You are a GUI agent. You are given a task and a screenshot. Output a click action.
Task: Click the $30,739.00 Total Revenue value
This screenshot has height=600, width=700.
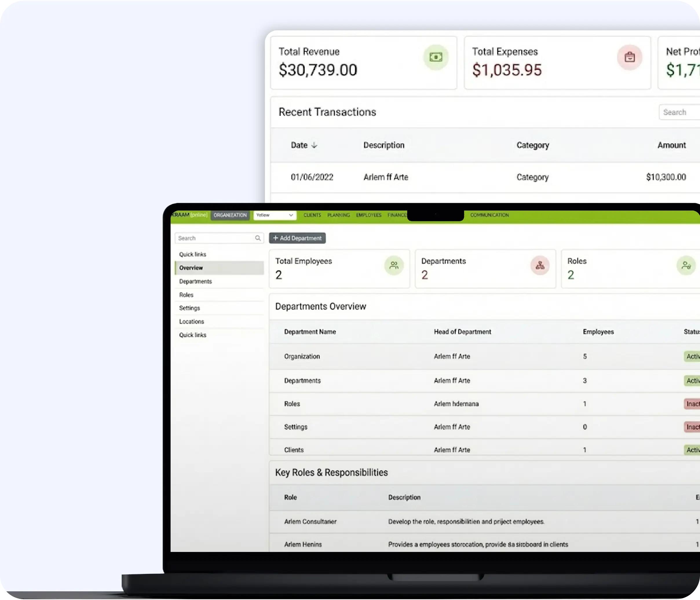pos(318,70)
